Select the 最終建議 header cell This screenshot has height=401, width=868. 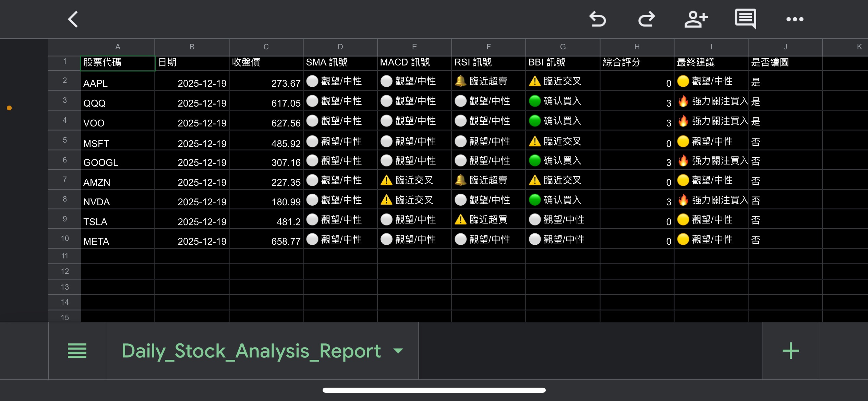pos(711,63)
